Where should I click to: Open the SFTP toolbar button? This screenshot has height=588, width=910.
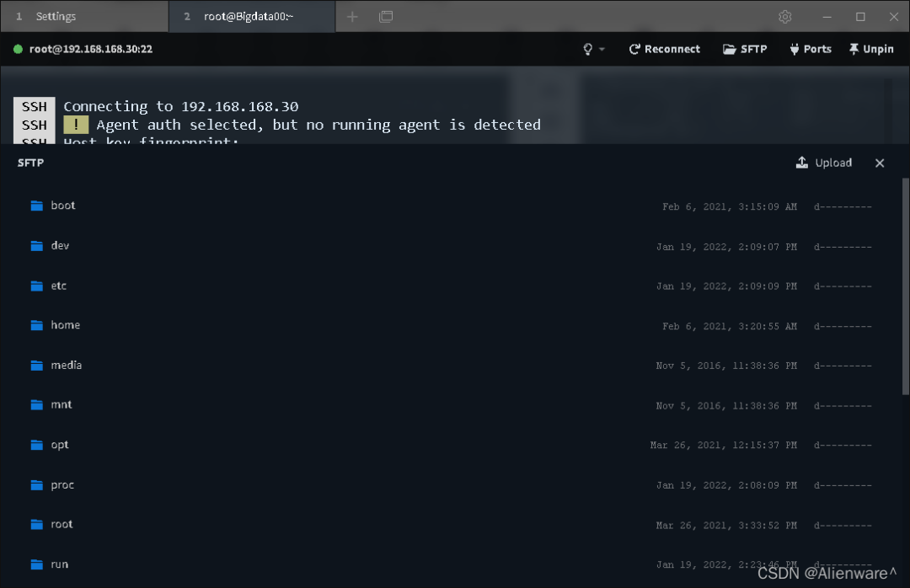[745, 49]
